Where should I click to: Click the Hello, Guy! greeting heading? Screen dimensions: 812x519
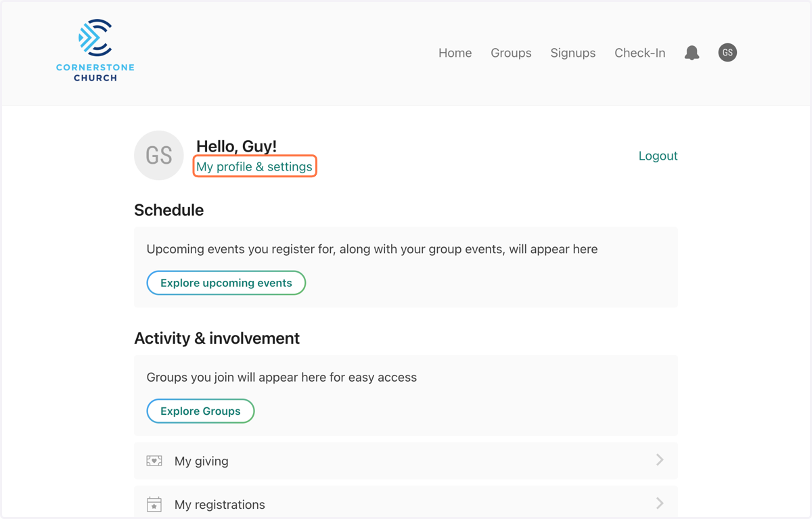point(236,146)
